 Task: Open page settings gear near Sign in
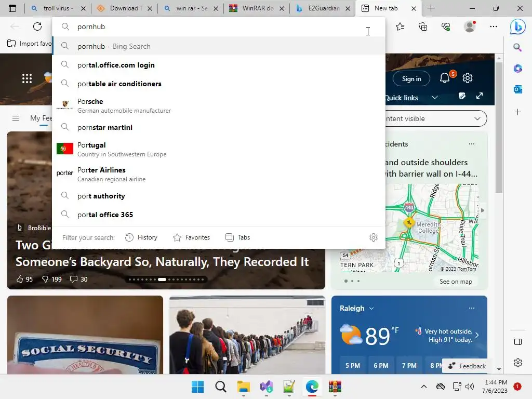coord(468,78)
